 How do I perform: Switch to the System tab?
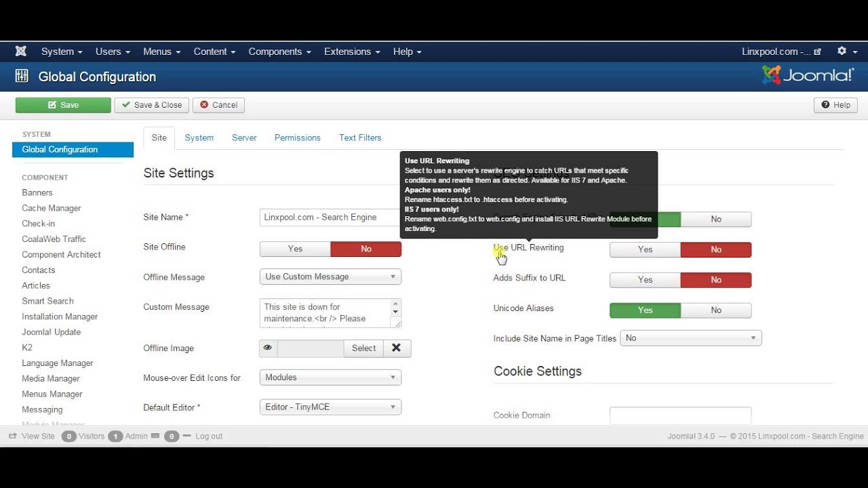coord(199,138)
